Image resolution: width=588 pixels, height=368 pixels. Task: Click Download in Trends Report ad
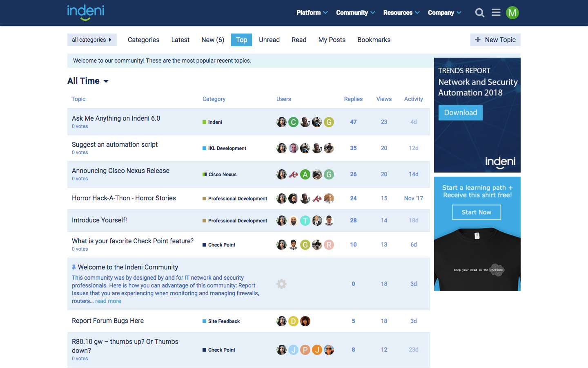[x=461, y=112]
